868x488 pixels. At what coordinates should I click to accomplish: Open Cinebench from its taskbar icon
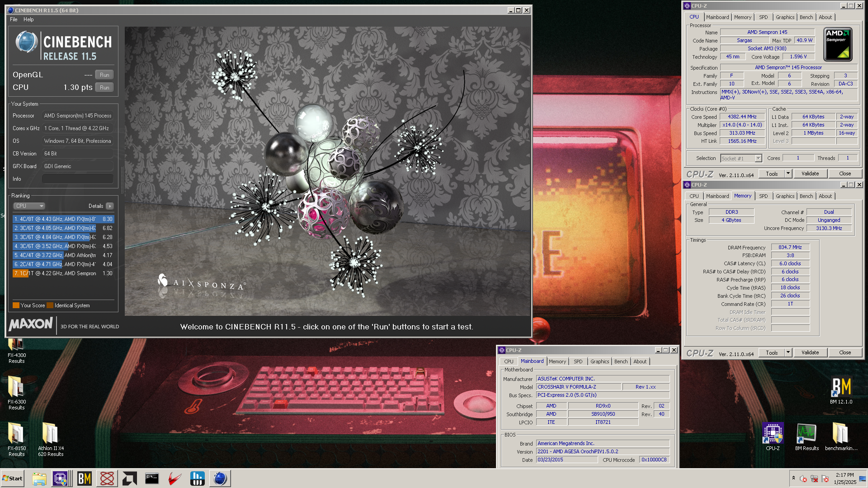220,479
